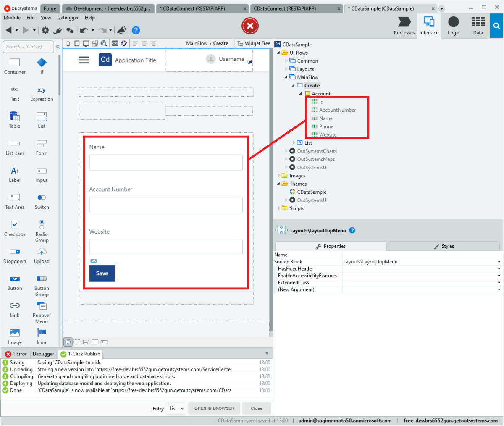Open the Source Block dropdown
Viewport: 504px width, 426px height.
[x=499, y=261]
